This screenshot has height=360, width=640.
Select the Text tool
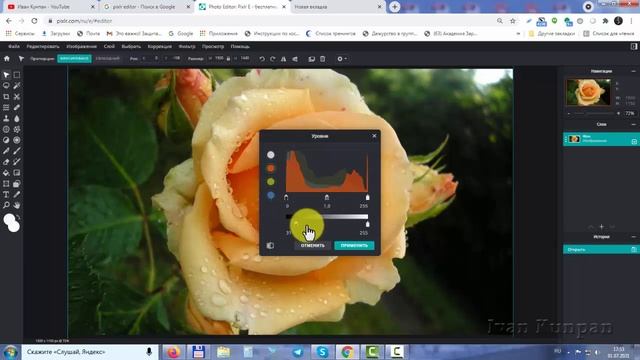pos(6,195)
